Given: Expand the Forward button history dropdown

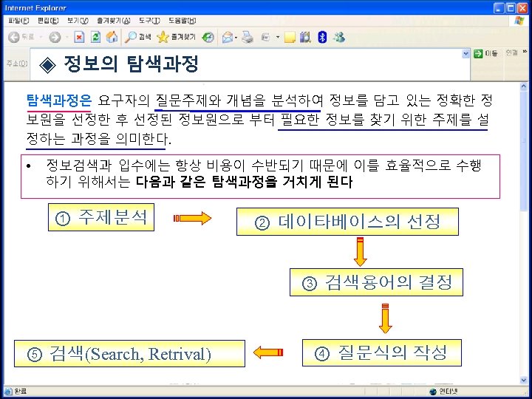Looking at the screenshot, I should coord(67,37).
